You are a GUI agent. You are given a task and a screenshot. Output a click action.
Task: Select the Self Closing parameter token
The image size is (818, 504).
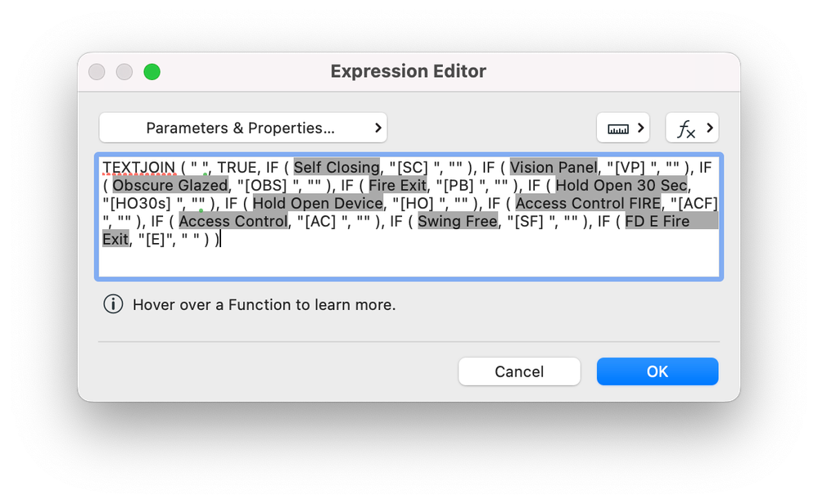337,168
